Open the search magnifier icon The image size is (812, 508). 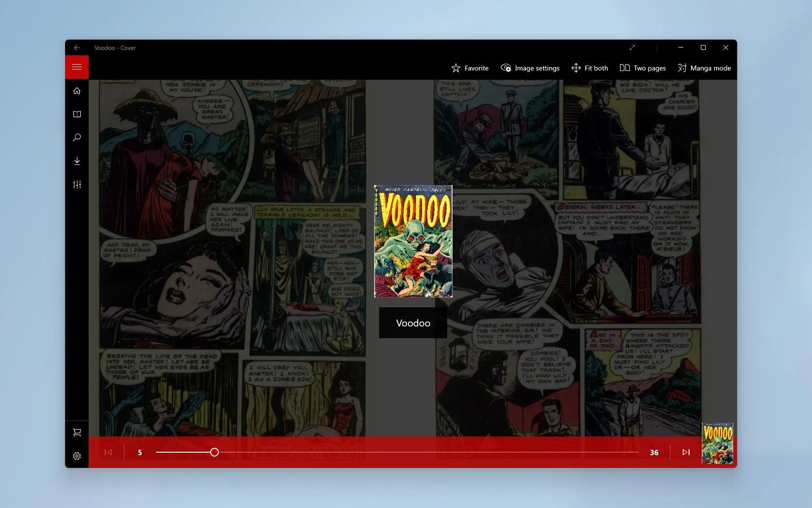coord(77,138)
